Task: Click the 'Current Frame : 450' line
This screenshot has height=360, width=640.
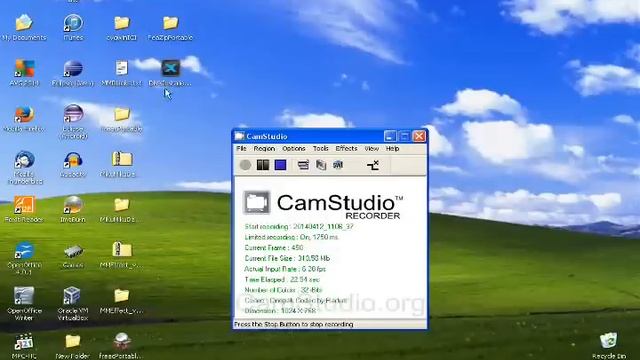Action: pyautogui.click(x=273, y=248)
